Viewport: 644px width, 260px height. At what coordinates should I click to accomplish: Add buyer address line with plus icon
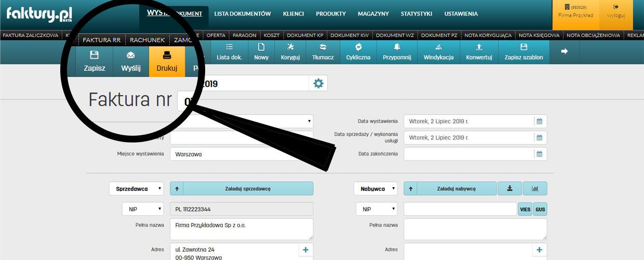click(539, 250)
